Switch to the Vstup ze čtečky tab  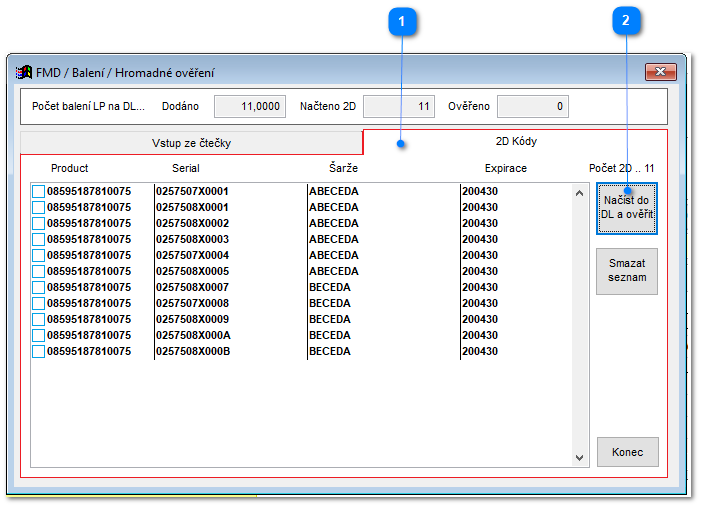tap(191, 143)
